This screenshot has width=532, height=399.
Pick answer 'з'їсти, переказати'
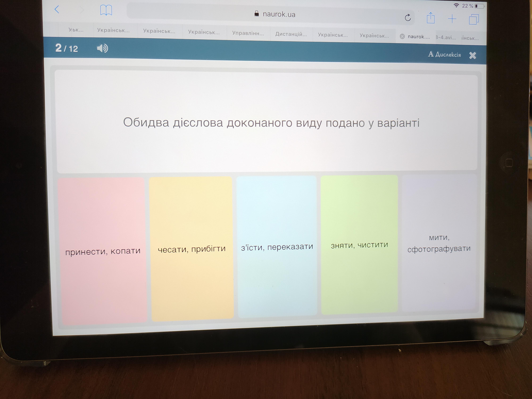click(x=277, y=247)
